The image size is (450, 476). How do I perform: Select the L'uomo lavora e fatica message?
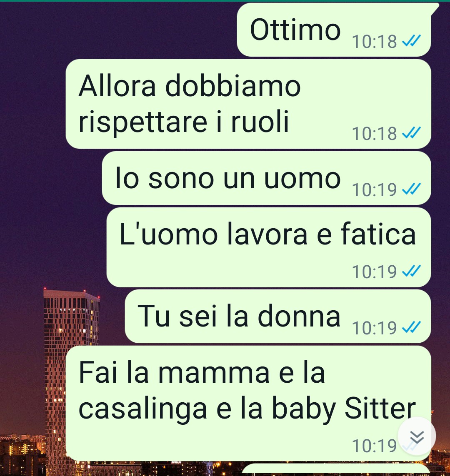click(269, 247)
